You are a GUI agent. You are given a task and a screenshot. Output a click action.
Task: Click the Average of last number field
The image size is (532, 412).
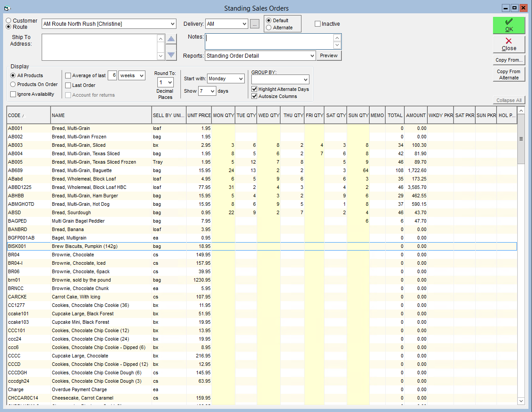click(x=112, y=76)
